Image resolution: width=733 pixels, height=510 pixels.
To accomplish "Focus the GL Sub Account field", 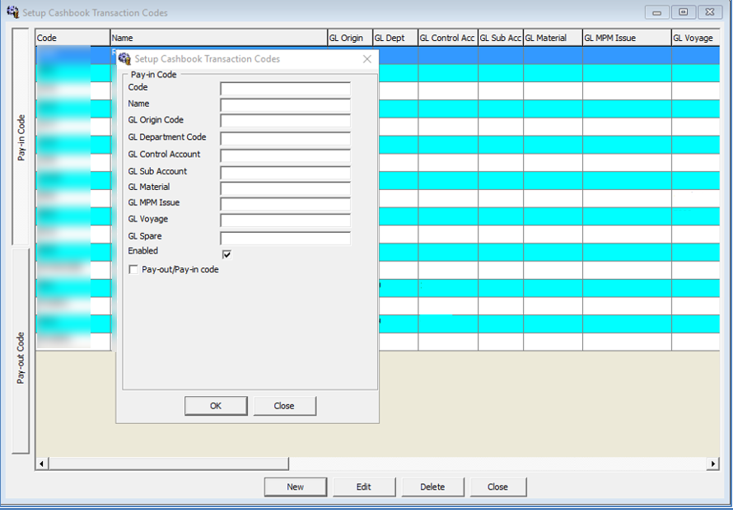I will click(x=285, y=172).
